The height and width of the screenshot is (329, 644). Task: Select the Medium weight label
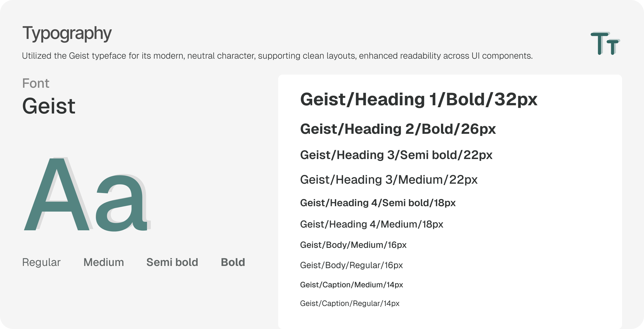point(104,262)
